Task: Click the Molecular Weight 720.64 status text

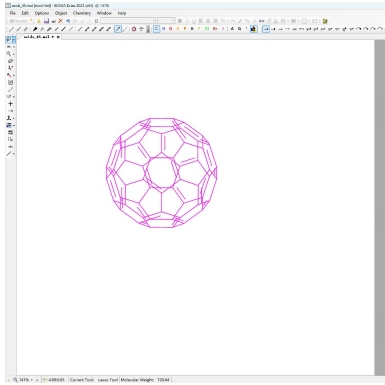Action: pyautogui.click(x=145, y=380)
